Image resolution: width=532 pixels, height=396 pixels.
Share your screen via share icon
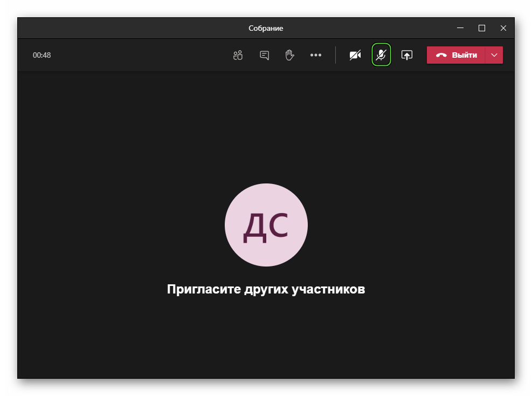[x=407, y=55]
